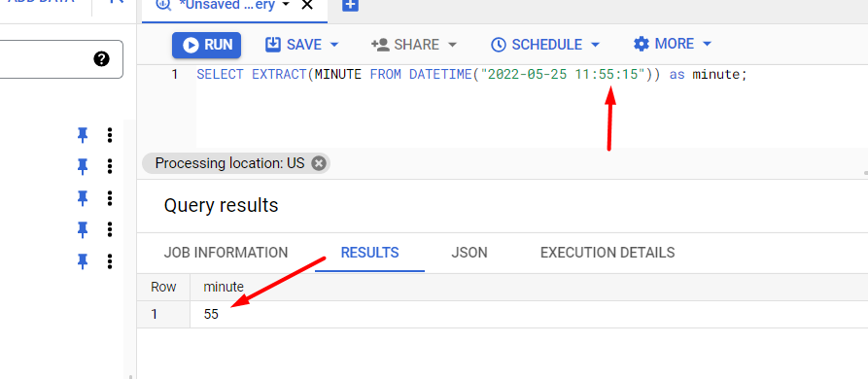Click the query editor line 1 code

pyautogui.click(x=471, y=74)
